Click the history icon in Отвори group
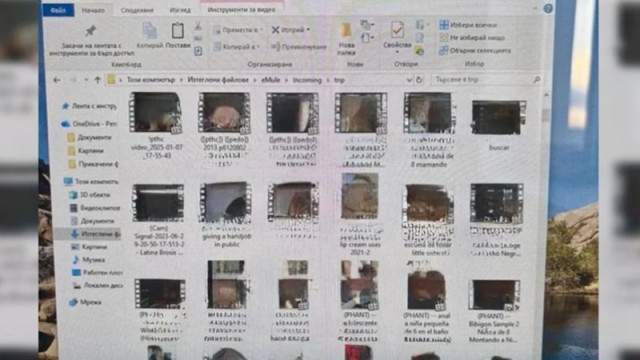 point(419,51)
